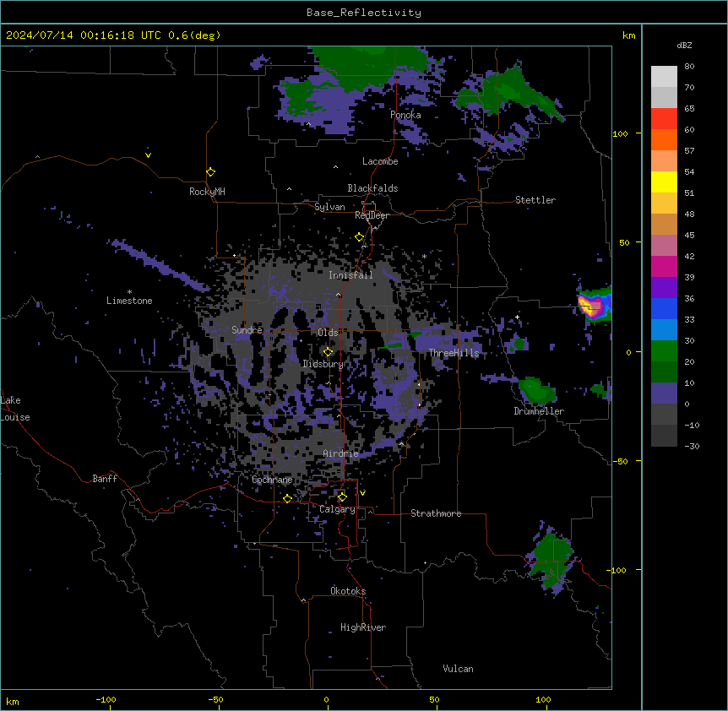The height and width of the screenshot is (711, 728).
Task: Select the yellow diamond marker below Cochrane
Action: pos(287,498)
